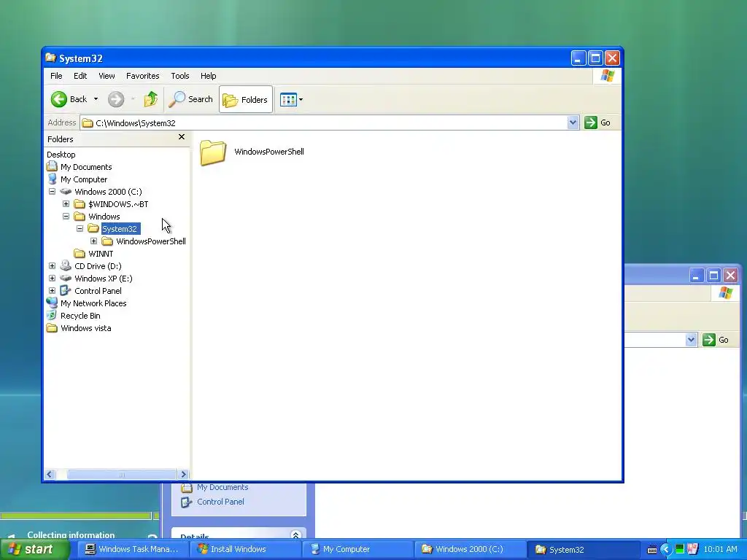Expand hidden tray icons arrow

point(665,550)
